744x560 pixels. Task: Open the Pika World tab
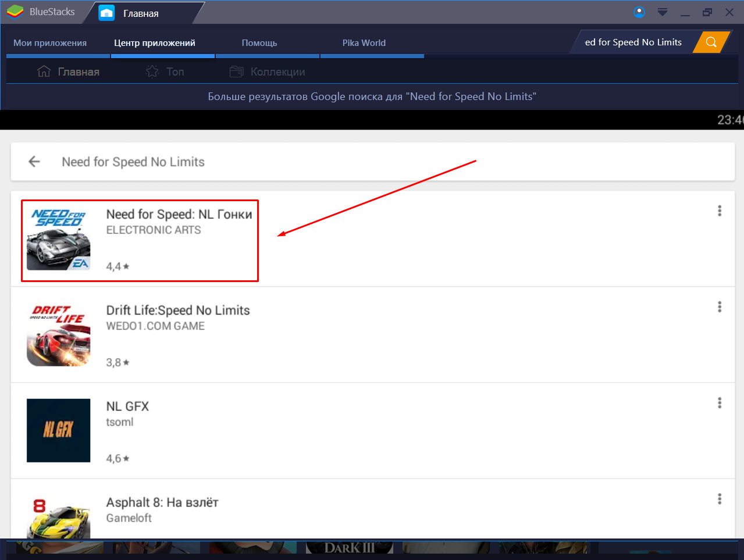[x=364, y=43]
